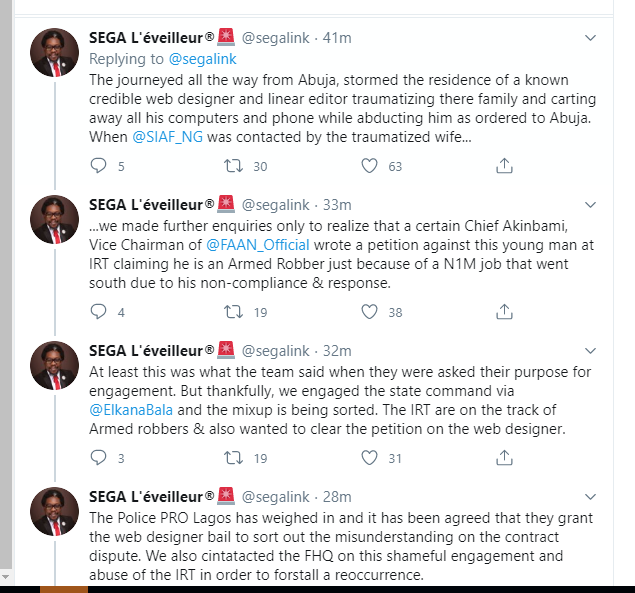Reply to the tweet about Chief Akinbami
Screen dimensions: 635x593
tap(98, 312)
